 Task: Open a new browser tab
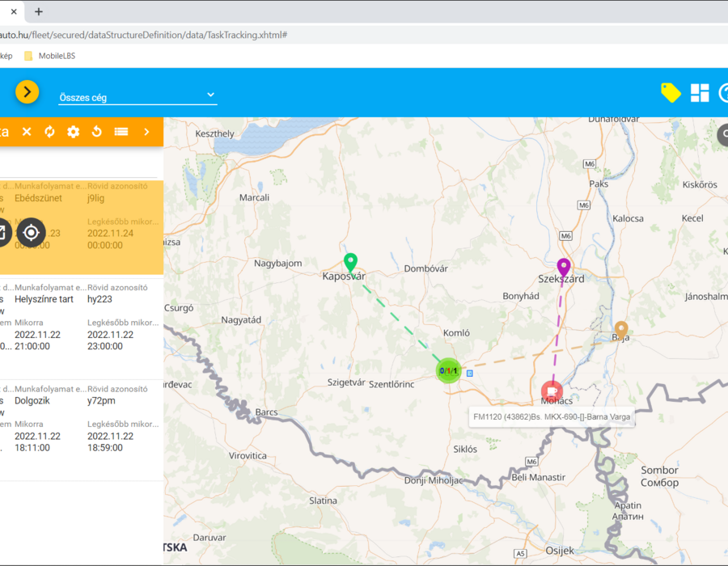click(x=39, y=11)
